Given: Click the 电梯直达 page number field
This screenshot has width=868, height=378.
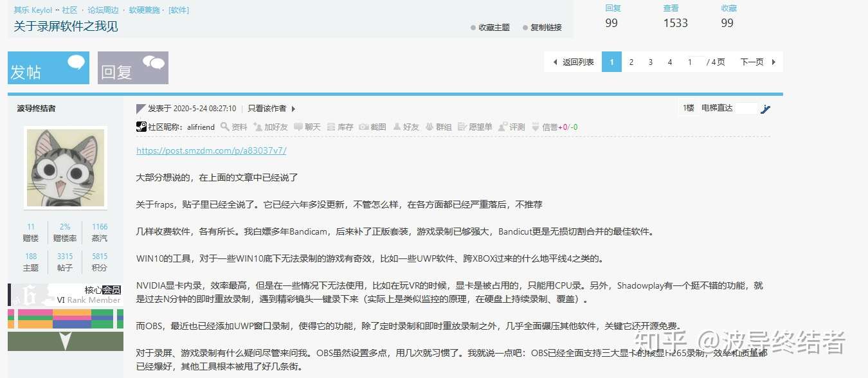Looking at the screenshot, I should coord(748,107).
